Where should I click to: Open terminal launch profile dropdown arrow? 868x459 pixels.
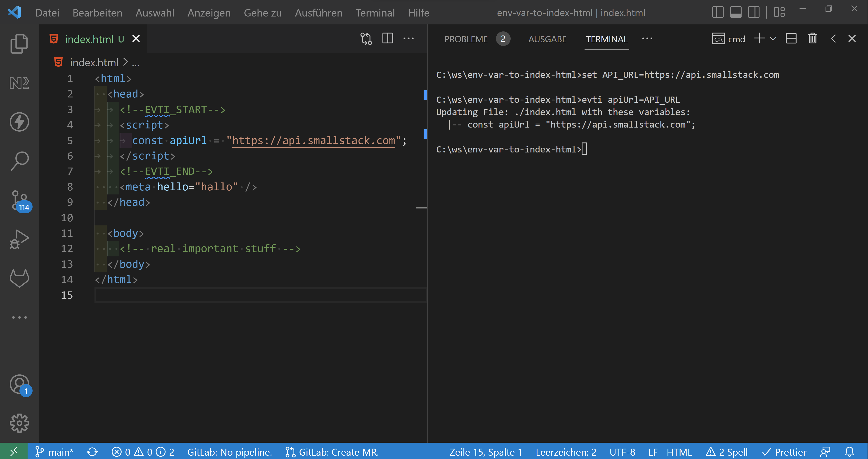click(773, 39)
